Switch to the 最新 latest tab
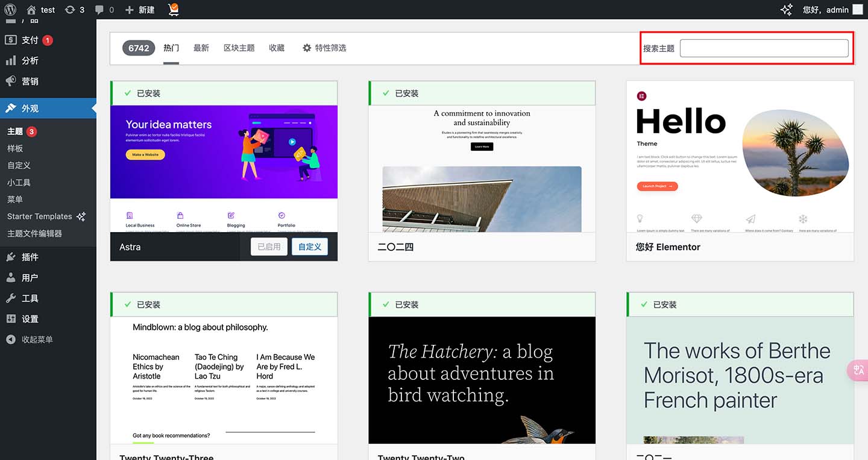 click(201, 48)
